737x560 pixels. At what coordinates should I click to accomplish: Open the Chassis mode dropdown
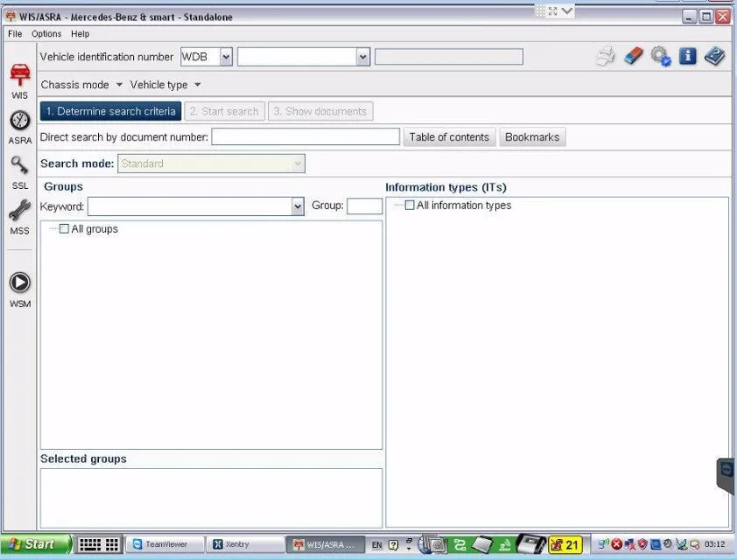point(81,85)
